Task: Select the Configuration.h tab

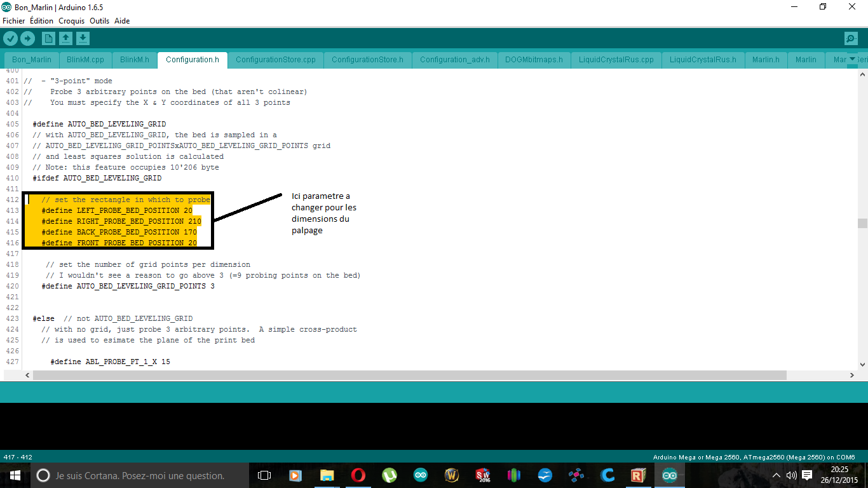Action: (x=193, y=60)
